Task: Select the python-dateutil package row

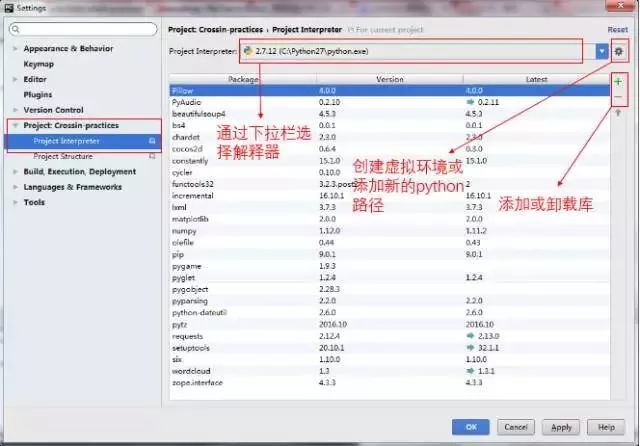Action: coord(390,313)
